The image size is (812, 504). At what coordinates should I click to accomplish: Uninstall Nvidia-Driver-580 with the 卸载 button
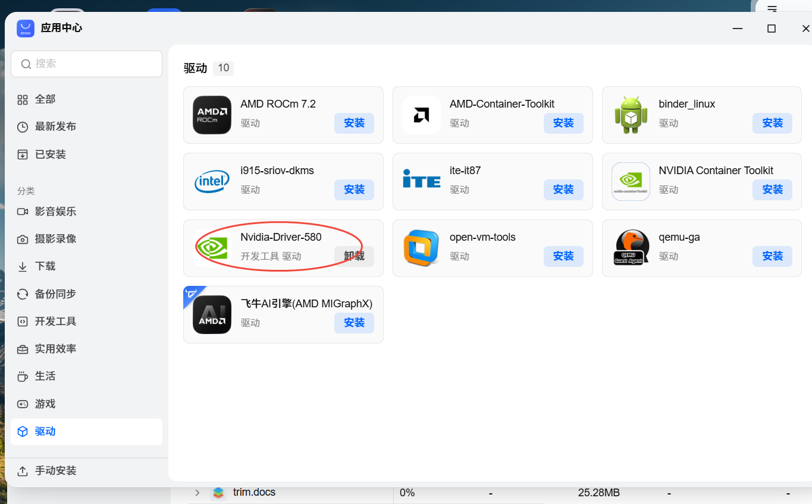point(354,256)
